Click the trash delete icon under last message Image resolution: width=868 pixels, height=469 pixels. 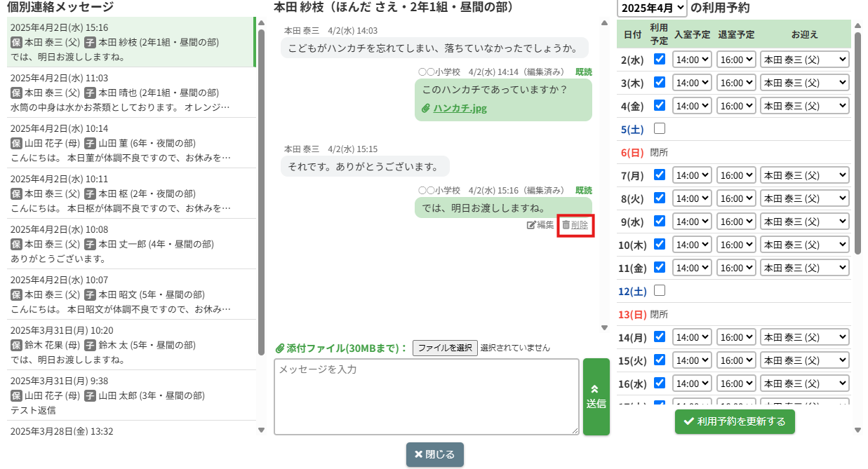click(x=566, y=225)
